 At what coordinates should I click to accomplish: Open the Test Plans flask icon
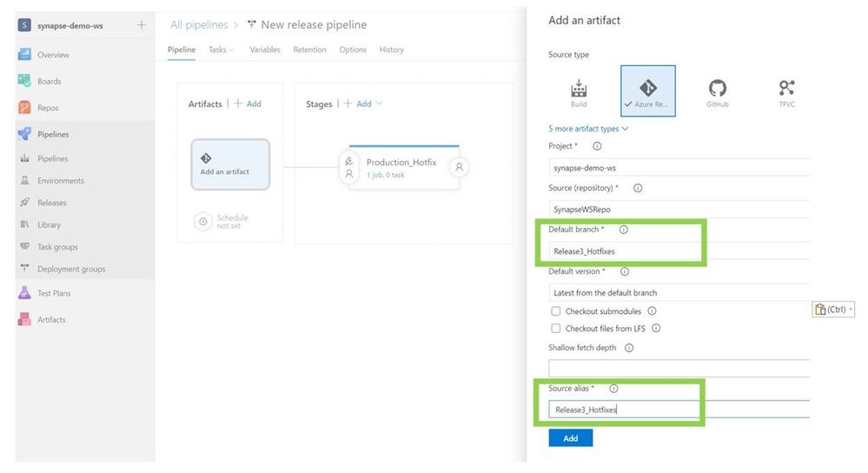pos(24,293)
